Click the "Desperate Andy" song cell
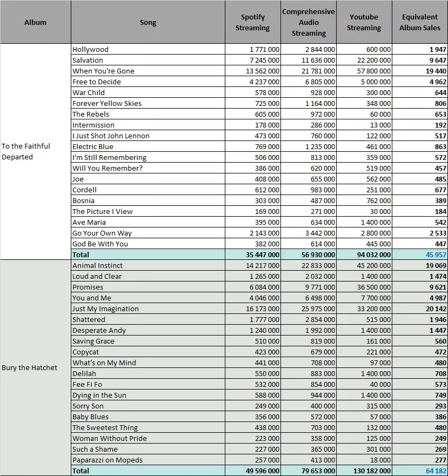Screen dimensions: 448x476 tap(148, 330)
